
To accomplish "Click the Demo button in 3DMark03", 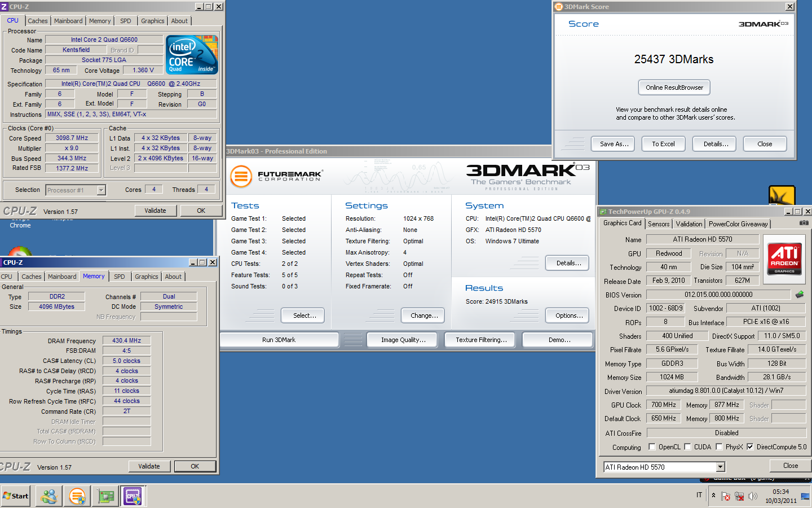I will tap(559, 340).
